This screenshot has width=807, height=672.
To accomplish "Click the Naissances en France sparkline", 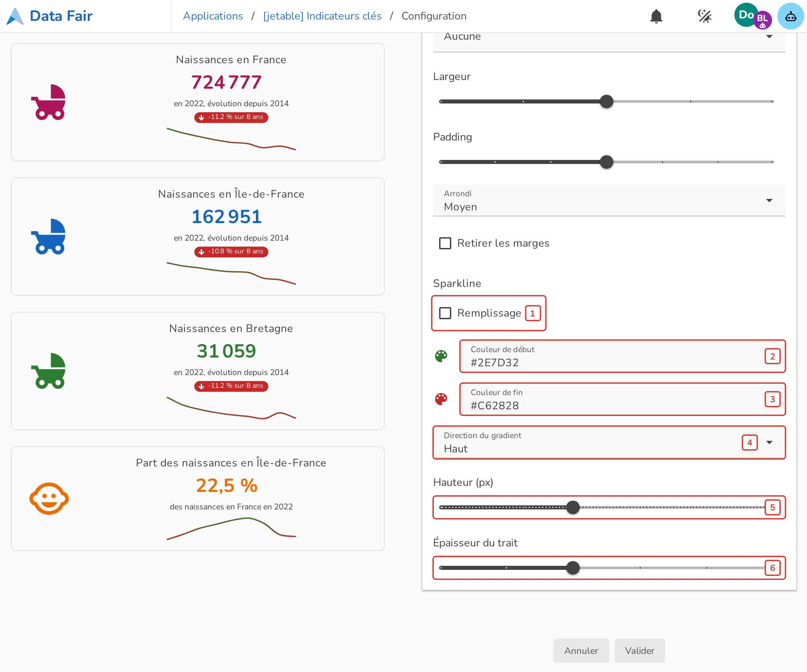I will [231, 139].
